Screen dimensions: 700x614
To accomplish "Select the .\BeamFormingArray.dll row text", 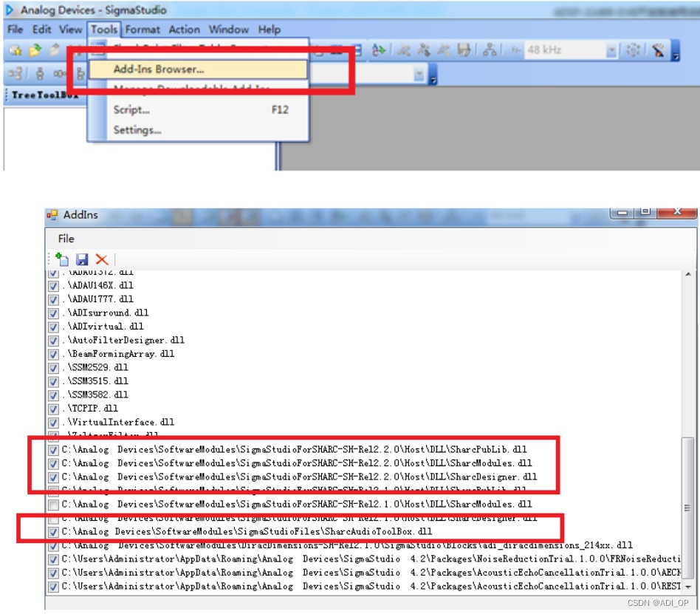I will [118, 355].
